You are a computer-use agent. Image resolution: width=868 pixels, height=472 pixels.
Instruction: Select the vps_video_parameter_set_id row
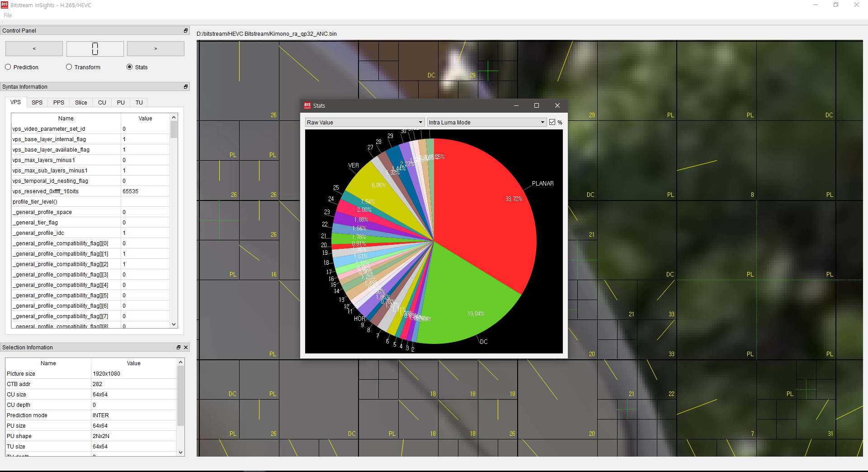tap(90, 129)
